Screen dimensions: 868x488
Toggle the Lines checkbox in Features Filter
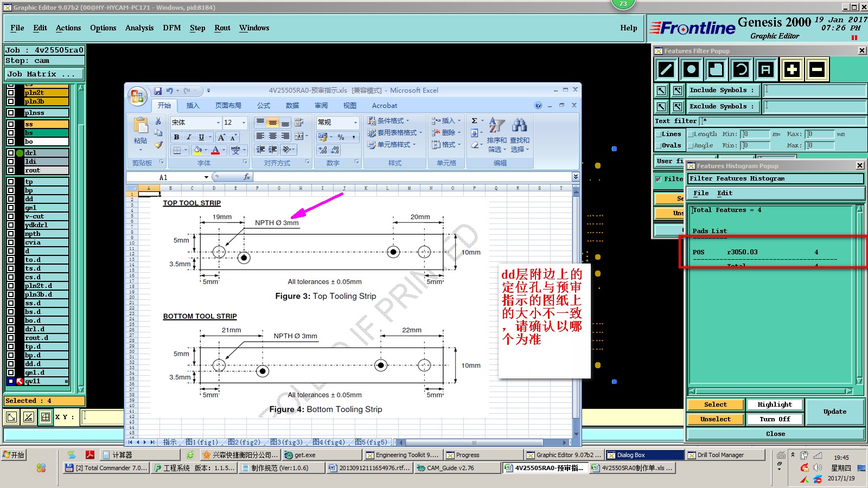[x=658, y=134]
